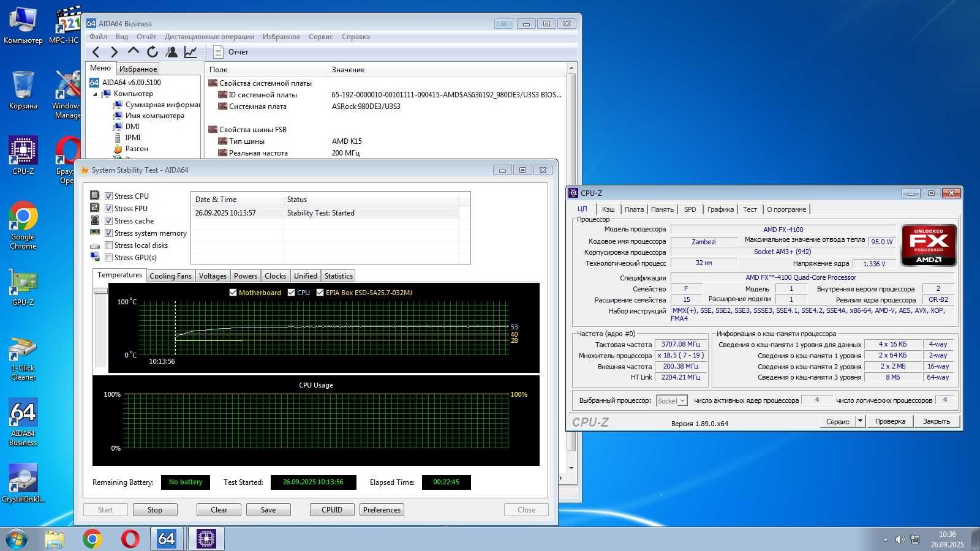
Task: Switch to AIDA64 taskbar button
Action: coord(167,539)
